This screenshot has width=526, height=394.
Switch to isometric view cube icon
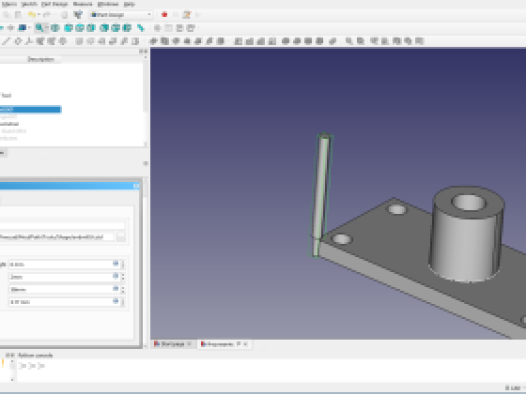55,28
